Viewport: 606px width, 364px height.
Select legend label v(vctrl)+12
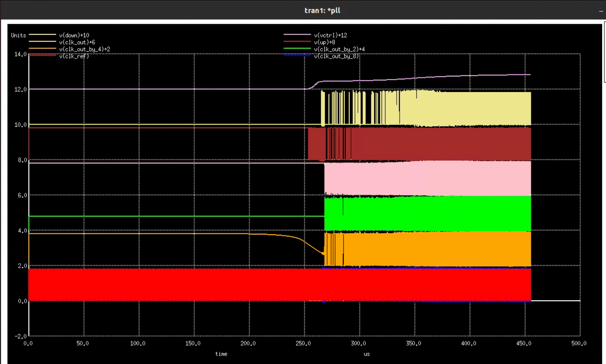tap(331, 35)
